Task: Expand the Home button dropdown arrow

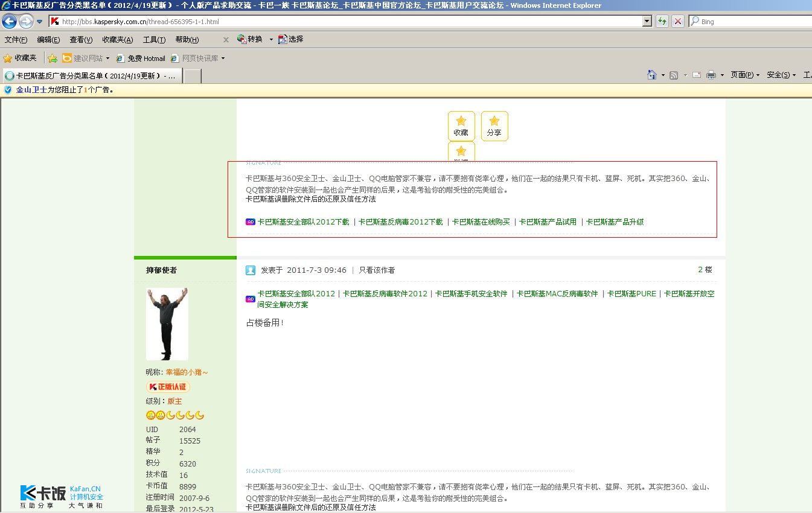Action: [663, 75]
